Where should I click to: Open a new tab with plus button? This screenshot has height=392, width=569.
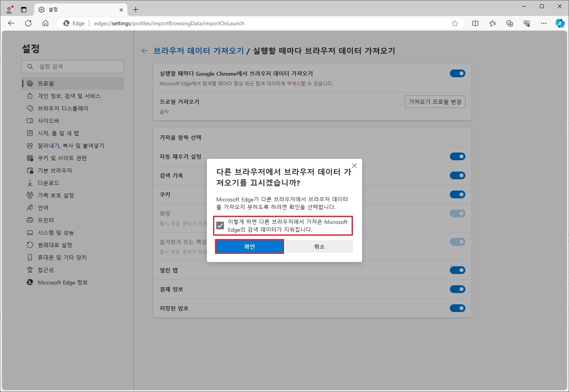135,9
